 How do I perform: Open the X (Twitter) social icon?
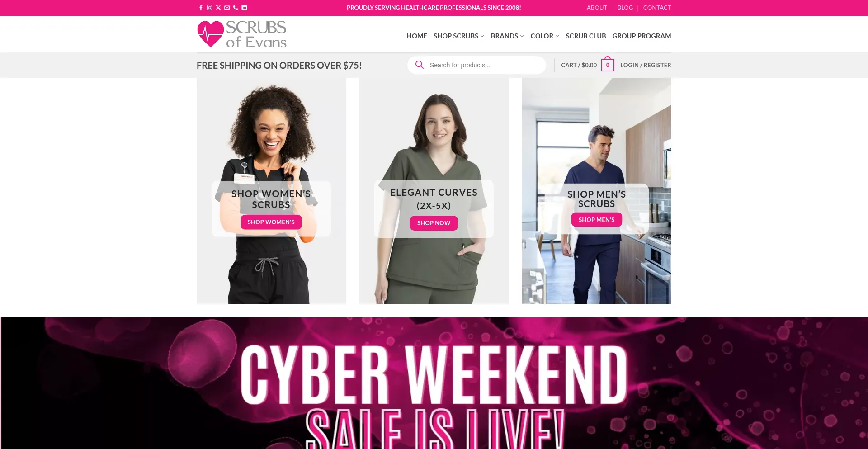pos(218,8)
